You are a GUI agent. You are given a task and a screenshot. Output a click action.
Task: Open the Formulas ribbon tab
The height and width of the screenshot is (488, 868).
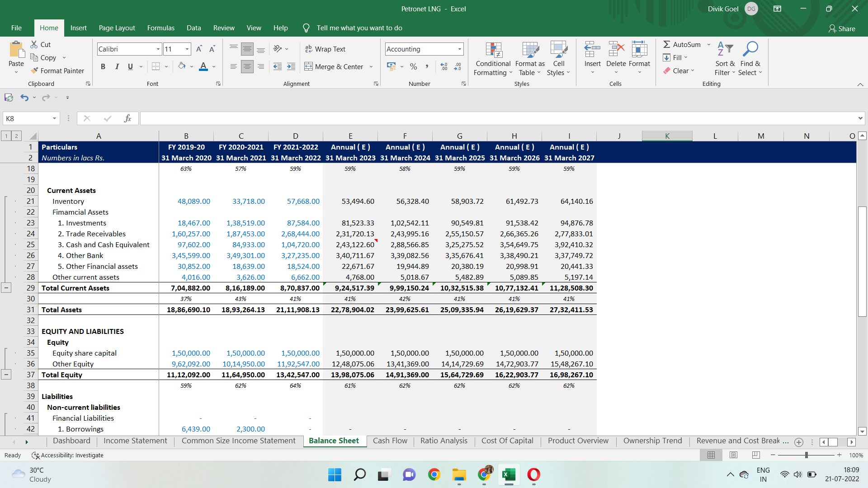(160, 28)
